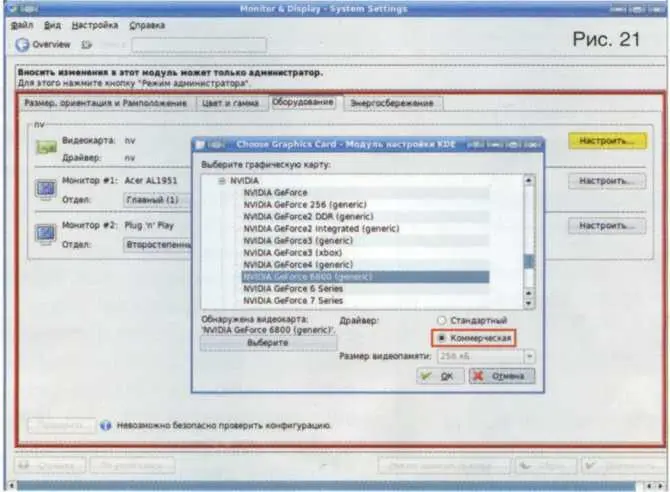Click the bottom horizontal scrollbar left arrow
Image resolution: width=670 pixels, height=492 pixels.
(x=12, y=486)
